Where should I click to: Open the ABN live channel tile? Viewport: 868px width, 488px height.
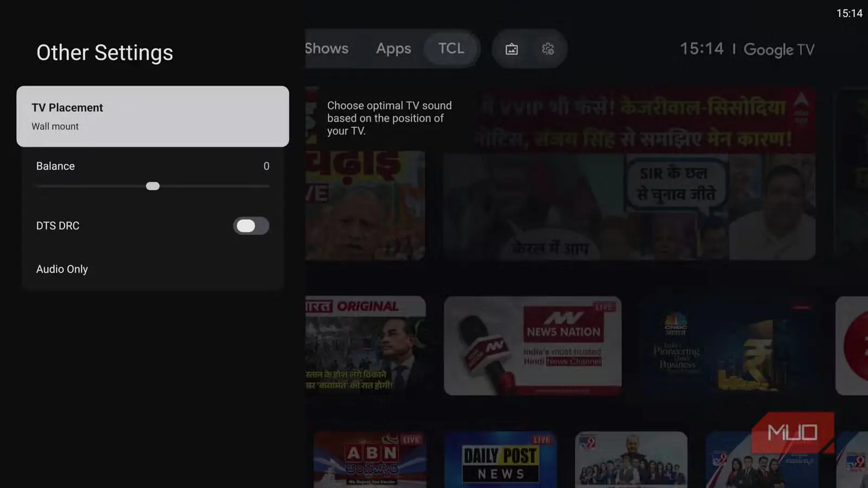click(369, 460)
